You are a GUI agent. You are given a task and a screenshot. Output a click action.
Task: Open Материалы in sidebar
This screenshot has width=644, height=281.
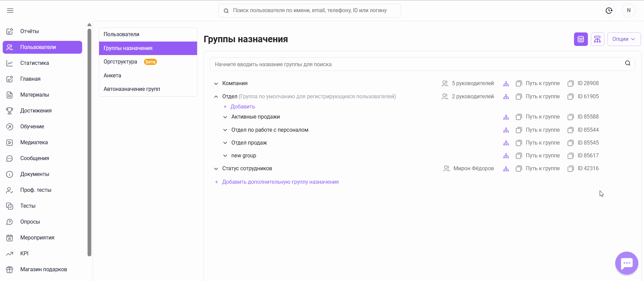pyautogui.click(x=42, y=95)
